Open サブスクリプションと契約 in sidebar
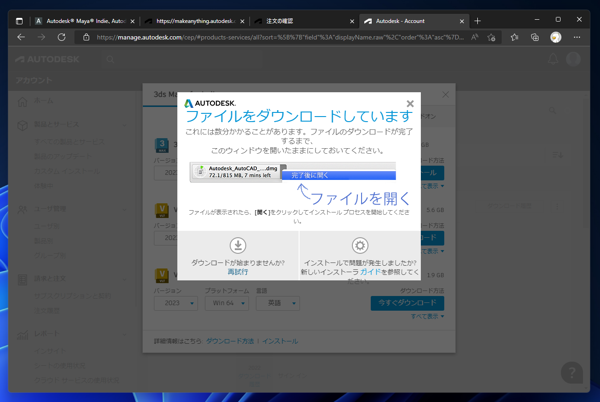The width and height of the screenshot is (600, 402). coord(73,296)
